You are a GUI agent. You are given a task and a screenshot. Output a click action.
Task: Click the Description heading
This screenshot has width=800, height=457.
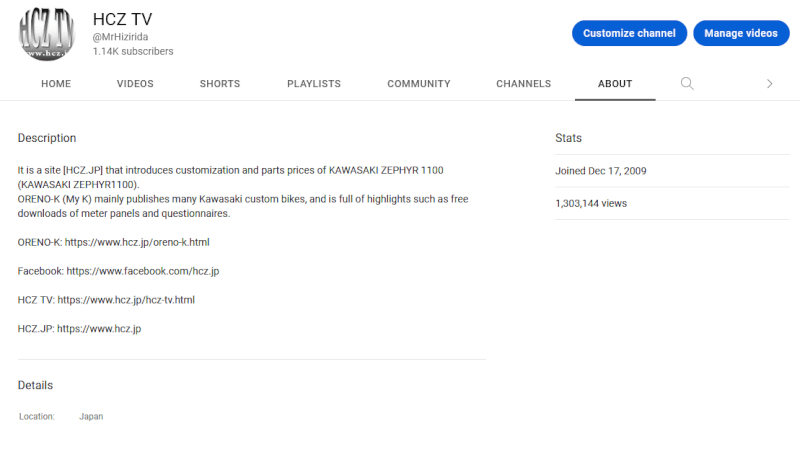coord(47,138)
